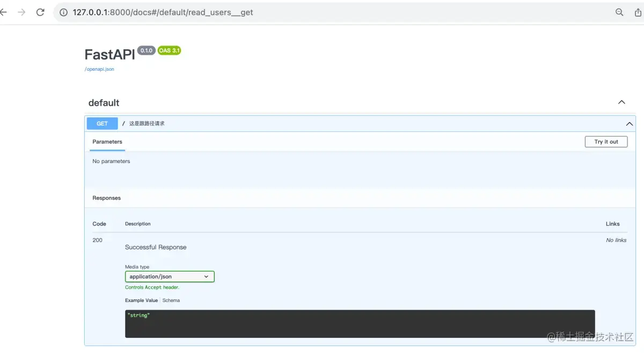Open the zoom magnifier icon in address bar
The width and height of the screenshot is (644, 353).
click(x=619, y=12)
